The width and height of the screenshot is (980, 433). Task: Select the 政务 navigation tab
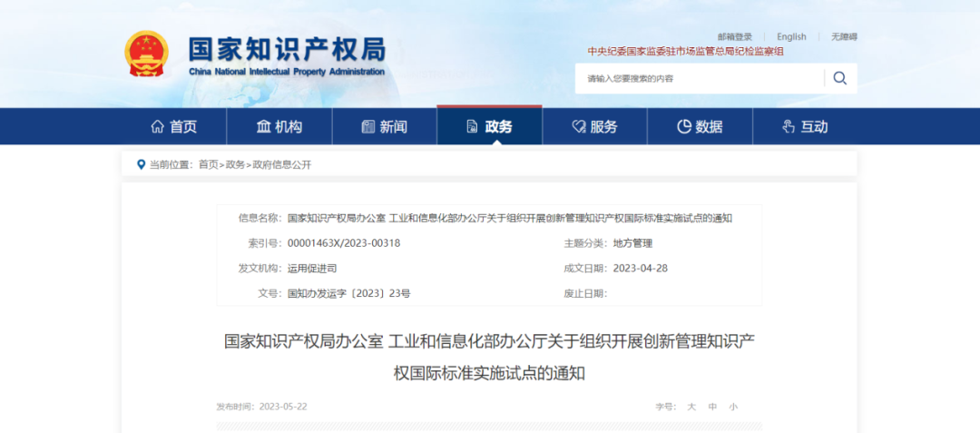click(x=489, y=127)
